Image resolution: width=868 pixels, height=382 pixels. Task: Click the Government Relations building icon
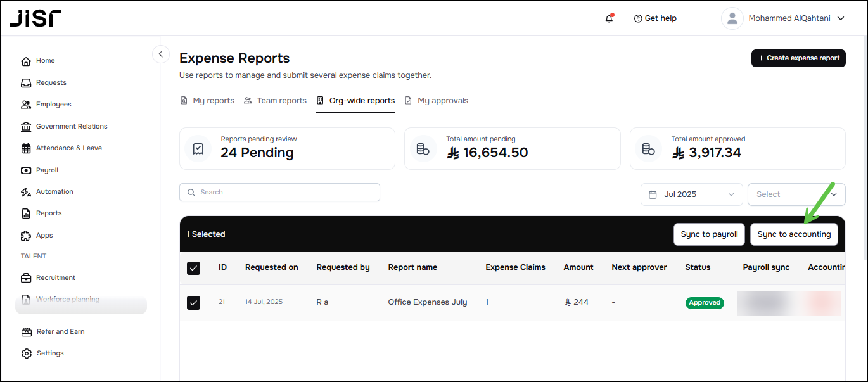point(26,127)
